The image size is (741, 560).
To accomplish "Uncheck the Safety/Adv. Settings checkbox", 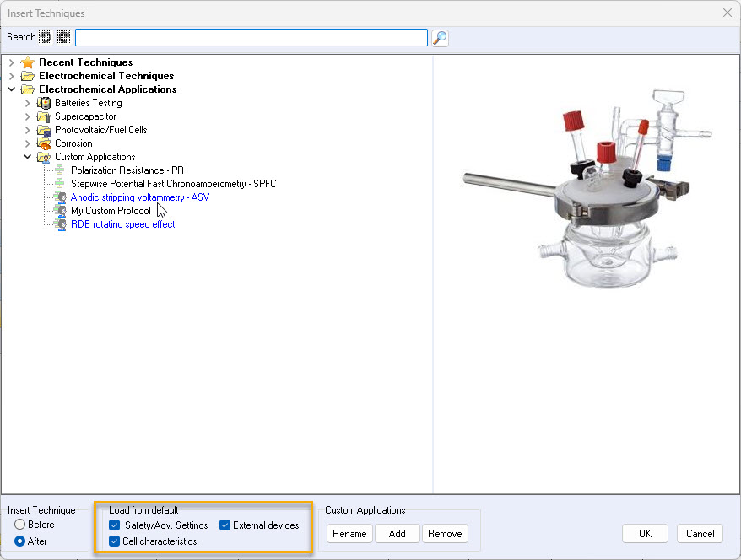I will 115,525.
